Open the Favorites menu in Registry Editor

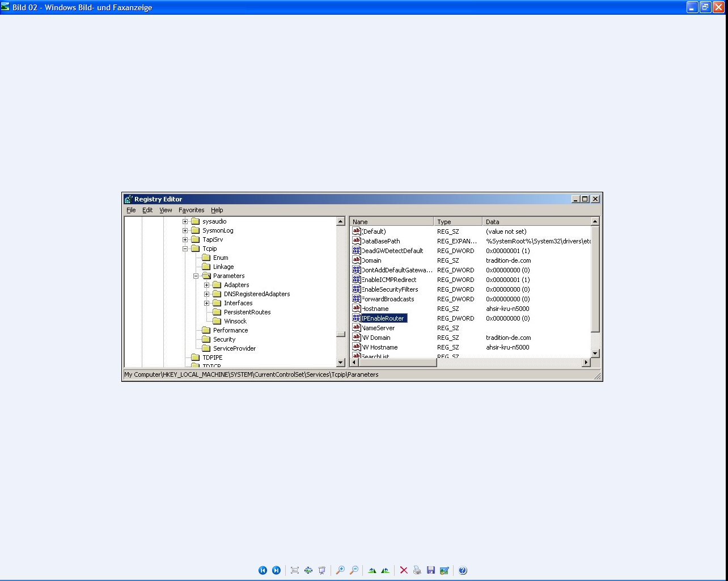coord(191,210)
